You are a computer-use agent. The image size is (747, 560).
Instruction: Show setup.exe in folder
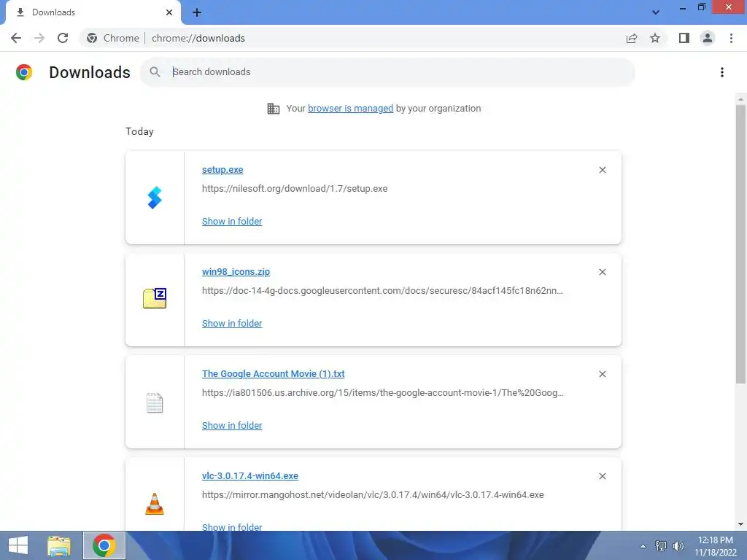[x=232, y=222]
